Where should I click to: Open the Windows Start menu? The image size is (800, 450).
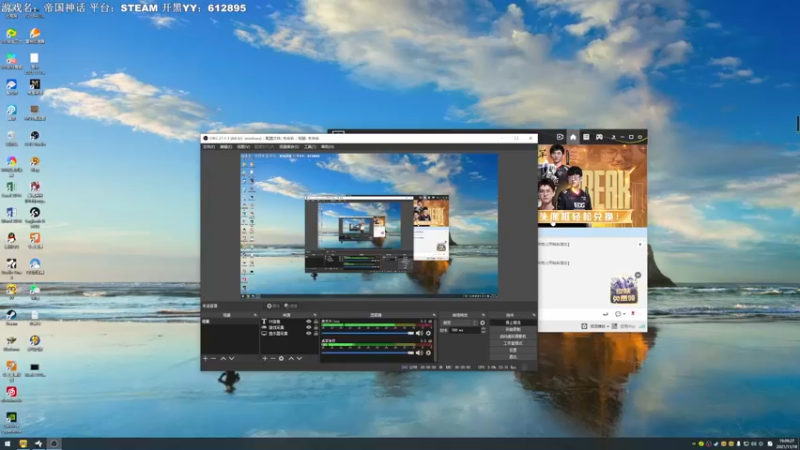7,443
